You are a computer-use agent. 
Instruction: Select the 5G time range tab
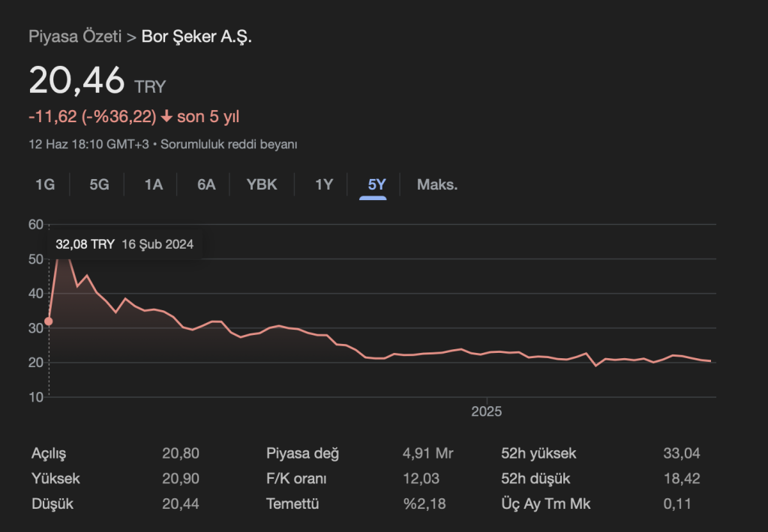(x=99, y=184)
